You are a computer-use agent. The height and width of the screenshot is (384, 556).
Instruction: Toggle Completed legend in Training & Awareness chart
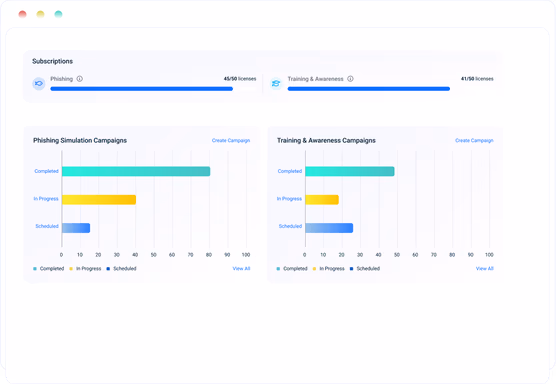[x=292, y=269]
